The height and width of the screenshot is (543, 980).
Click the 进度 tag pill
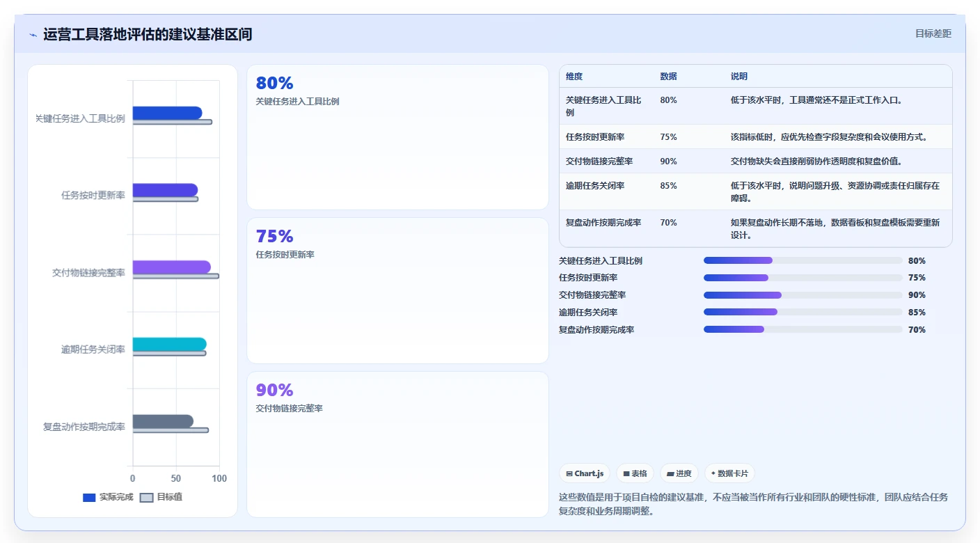[x=679, y=473]
